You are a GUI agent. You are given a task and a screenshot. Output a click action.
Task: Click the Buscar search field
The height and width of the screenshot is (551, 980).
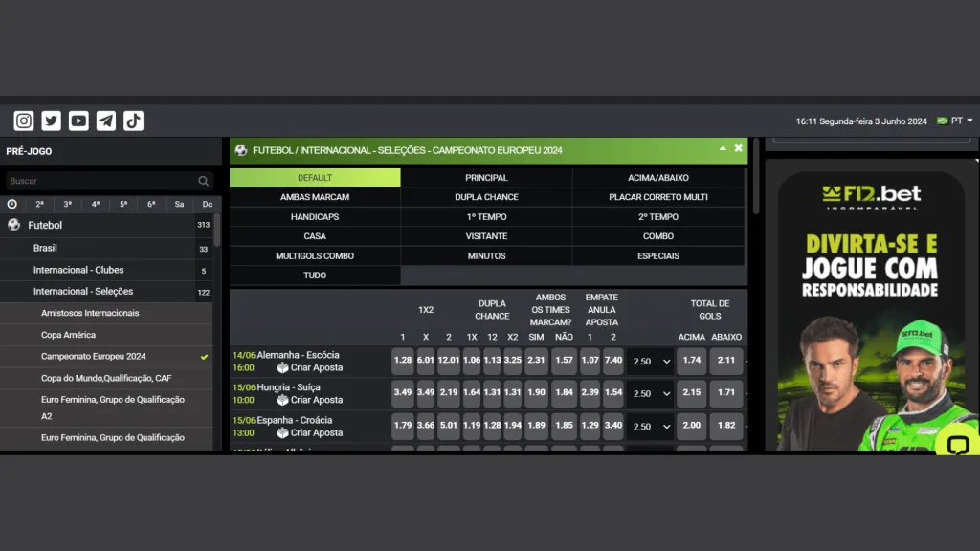pos(100,181)
